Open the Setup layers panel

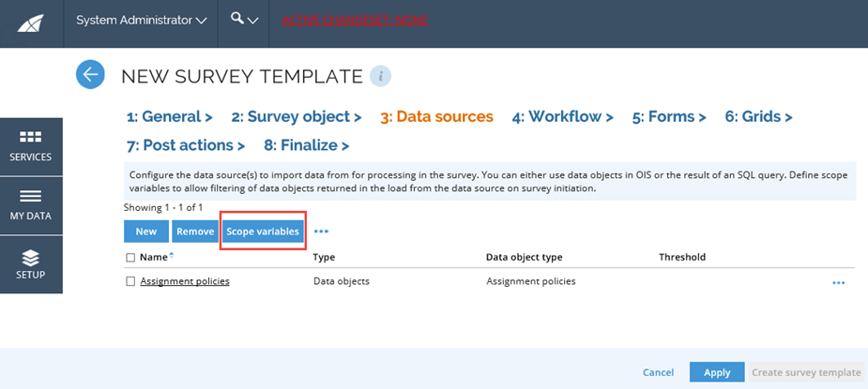click(30, 264)
